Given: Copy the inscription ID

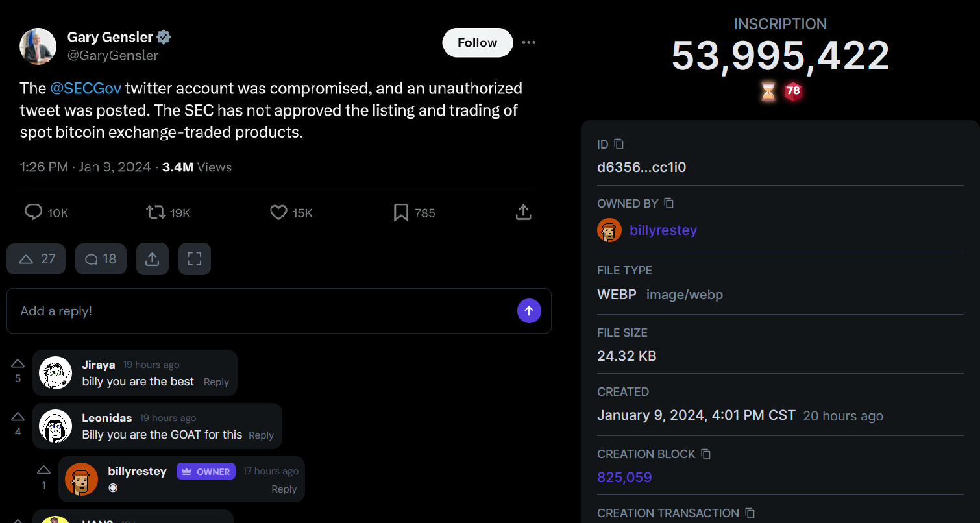Looking at the screenshot, I should coord(619,144).
